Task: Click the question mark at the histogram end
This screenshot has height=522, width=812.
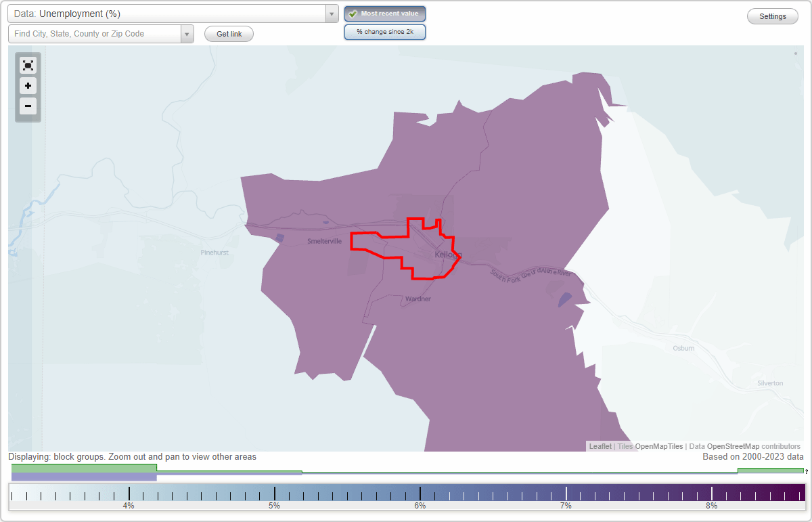Action: coord(807,472)
